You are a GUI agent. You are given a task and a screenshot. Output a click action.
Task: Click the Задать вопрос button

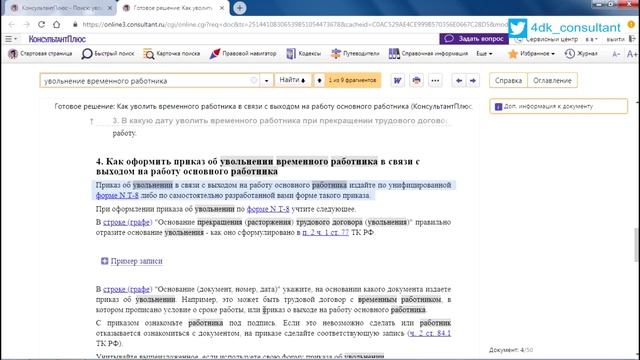click(474, 39)
